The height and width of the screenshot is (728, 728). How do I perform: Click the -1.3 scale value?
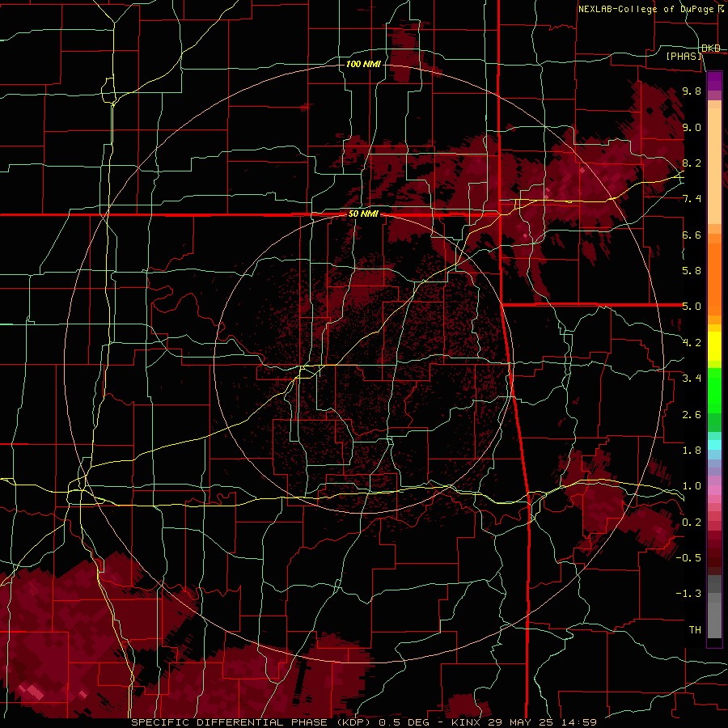[x=688, y=594]
